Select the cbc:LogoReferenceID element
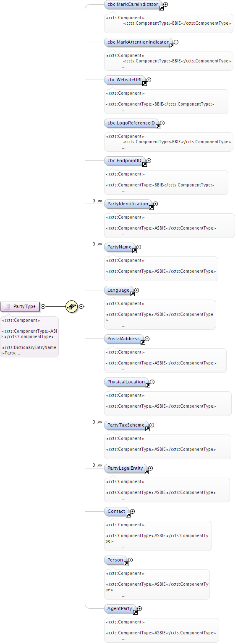The image size is (238, 644). click(x=132, y=123)
